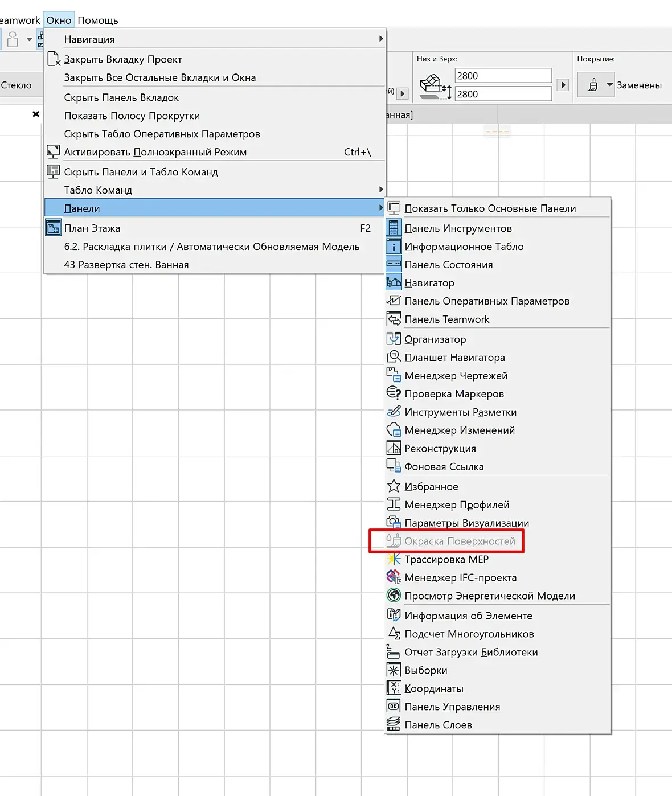Click arrow button right of 2800 fields

point(563,85)
